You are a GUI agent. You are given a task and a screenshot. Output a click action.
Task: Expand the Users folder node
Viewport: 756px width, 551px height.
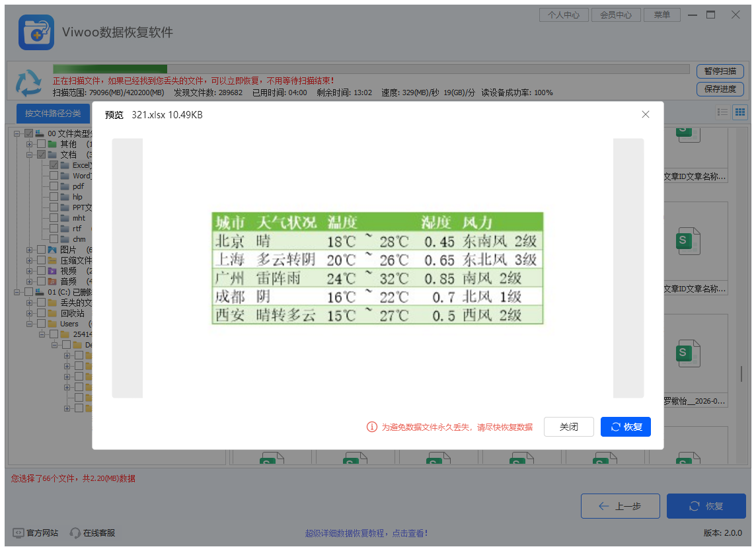28,324
